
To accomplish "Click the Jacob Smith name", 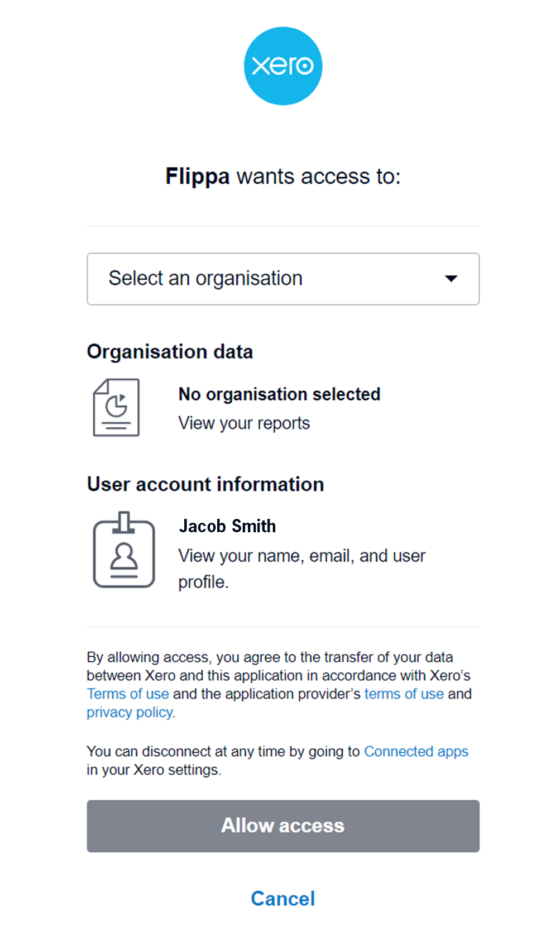I will [x=227, y=526].
